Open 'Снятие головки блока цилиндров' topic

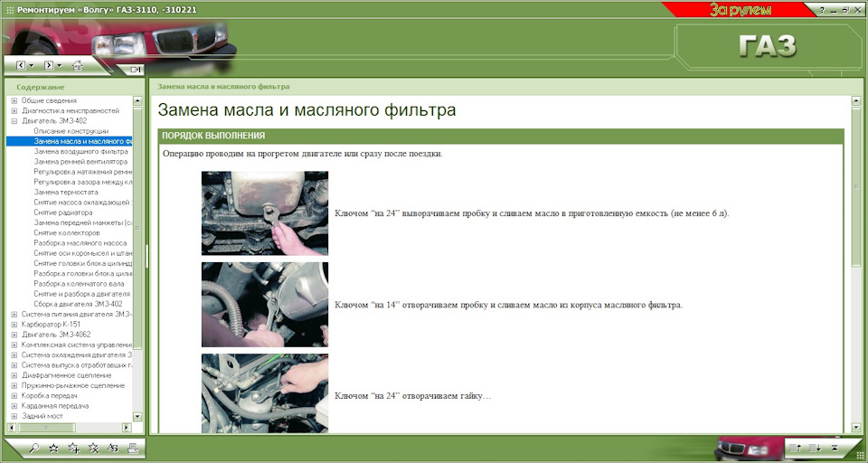(x=82, y=263)
